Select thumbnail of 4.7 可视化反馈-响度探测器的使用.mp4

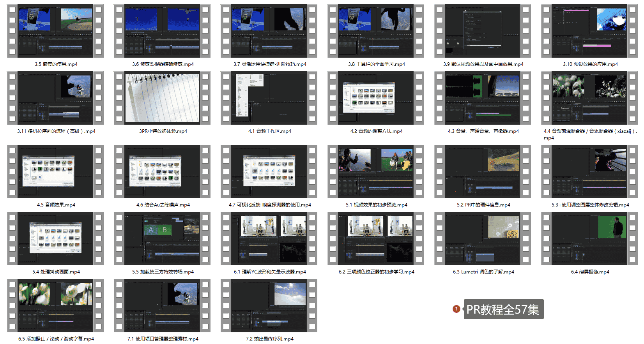coord(269,172)
